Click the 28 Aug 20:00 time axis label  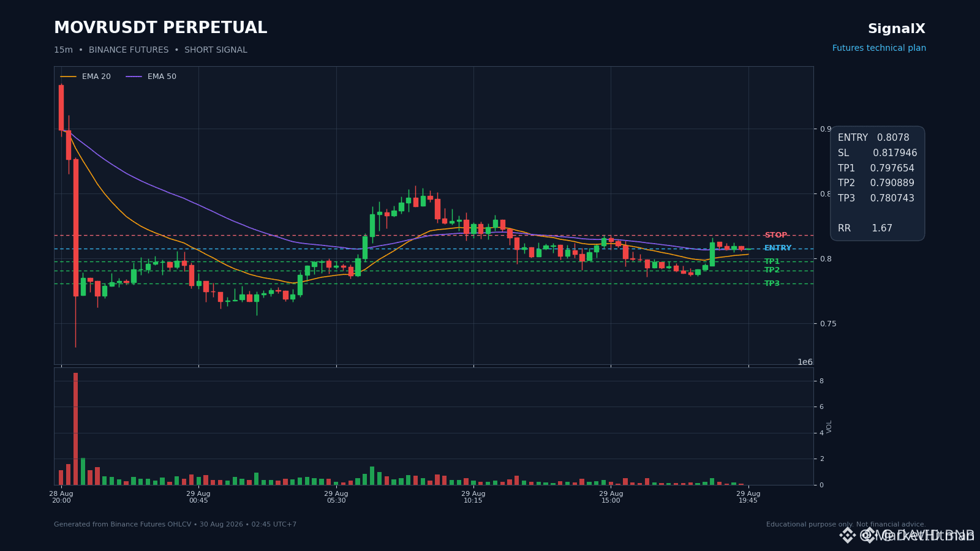(61, 497)
